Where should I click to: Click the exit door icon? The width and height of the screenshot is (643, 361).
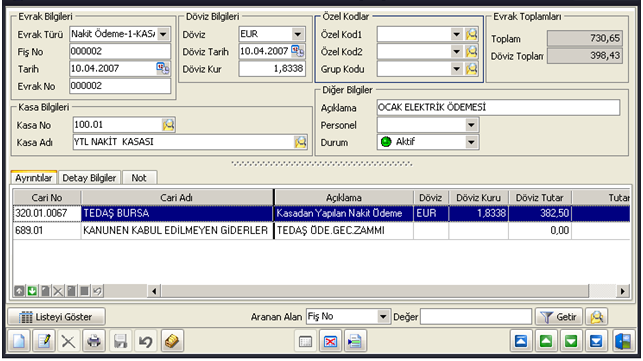point(623,341)
